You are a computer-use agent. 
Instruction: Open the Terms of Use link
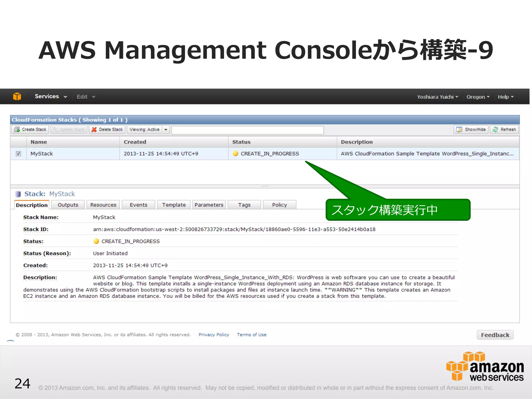[x=251, y=335]
